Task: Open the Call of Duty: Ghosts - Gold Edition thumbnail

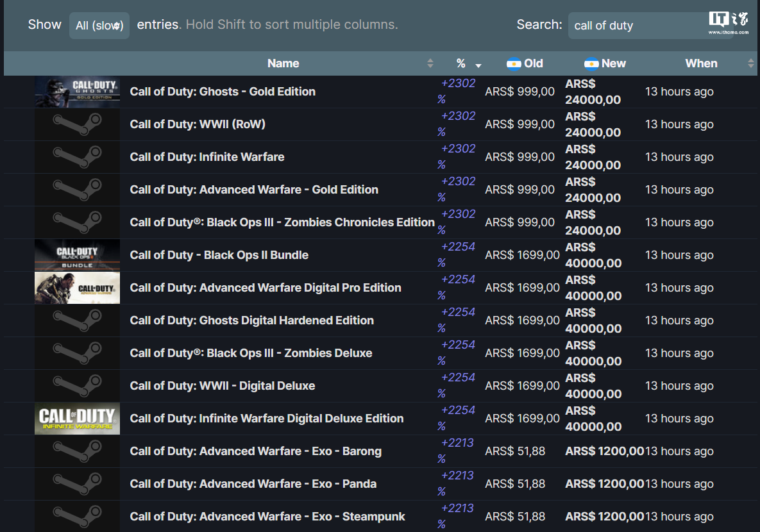Action: point(77,92)
